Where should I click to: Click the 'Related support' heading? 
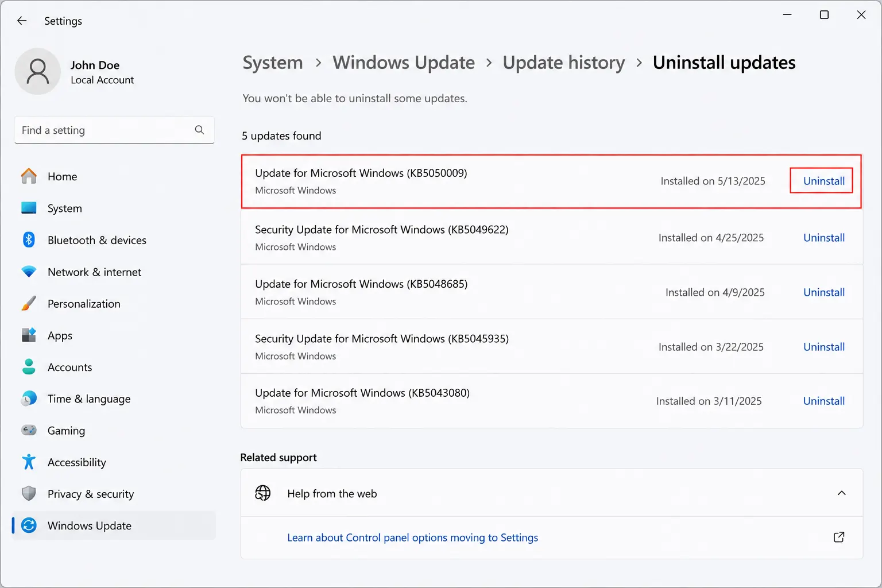(x=278, y=458)
